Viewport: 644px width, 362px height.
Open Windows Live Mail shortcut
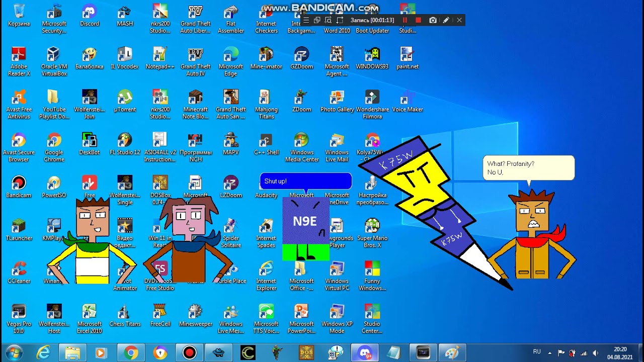pyautogui.click(x=337, y=147)
